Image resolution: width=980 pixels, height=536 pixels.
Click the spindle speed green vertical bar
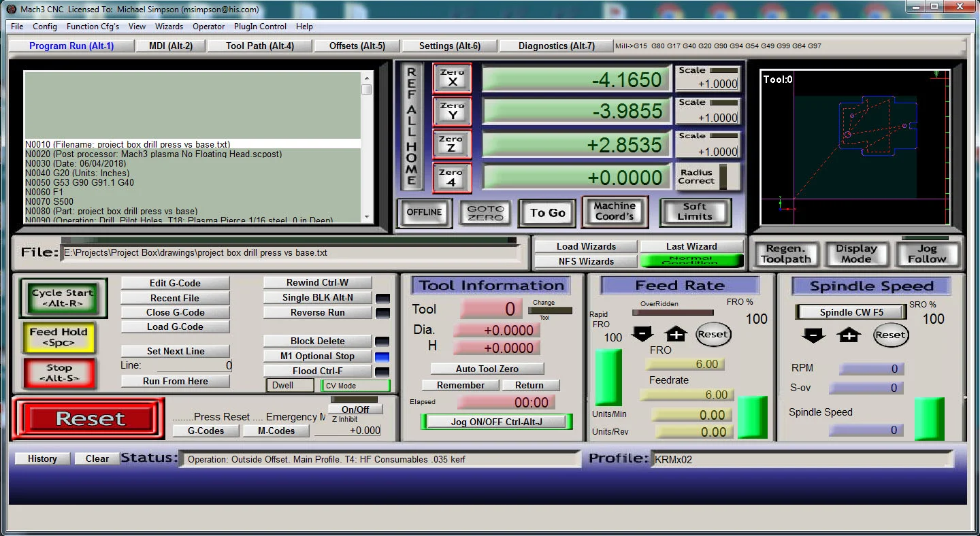click(x=929, y=419)
